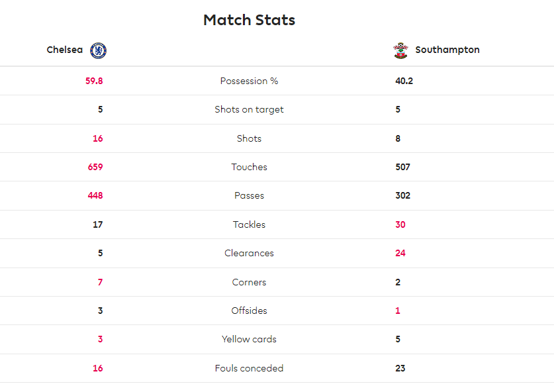Click Southampton's 30 tackles value
This screenshot has width=554, height=392.
click(x=400, y=224)
